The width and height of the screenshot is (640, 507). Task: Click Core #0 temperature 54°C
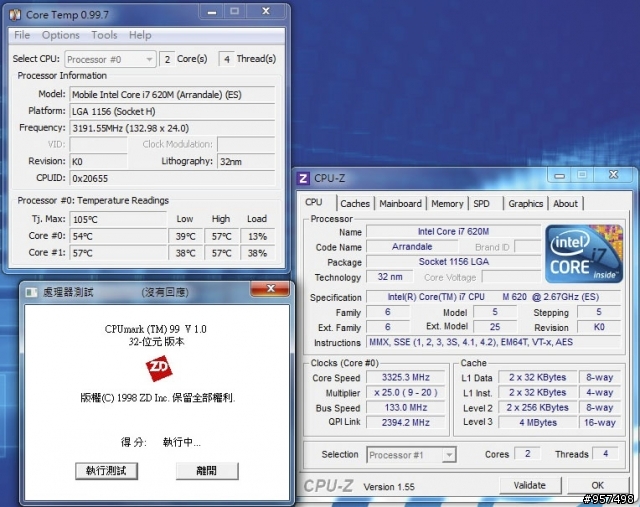point(118,236)
